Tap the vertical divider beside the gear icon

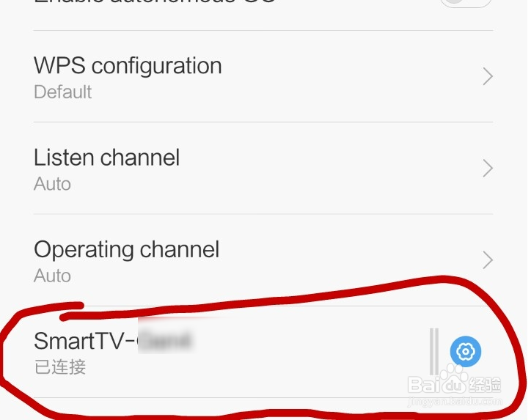(434, 351)
